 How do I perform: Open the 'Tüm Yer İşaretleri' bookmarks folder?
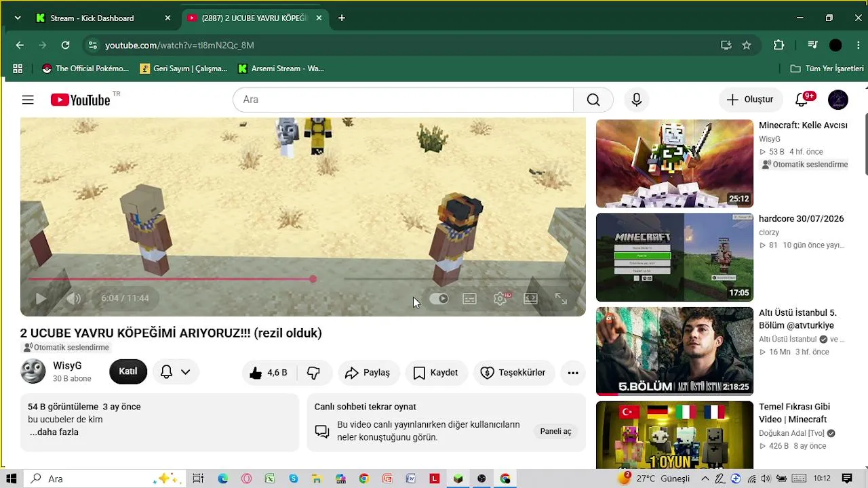pyautogui.click(x=827, y=68)
